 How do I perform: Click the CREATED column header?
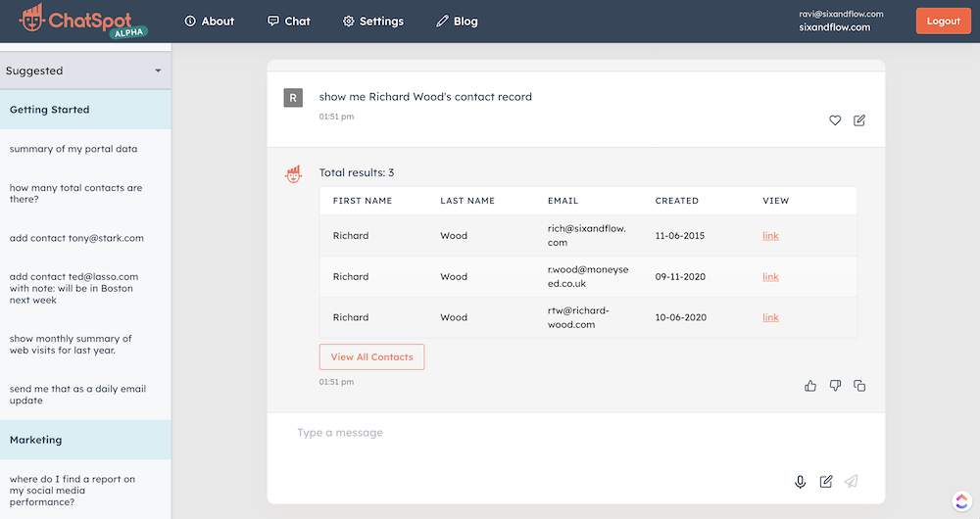click(x=677, y=201)
